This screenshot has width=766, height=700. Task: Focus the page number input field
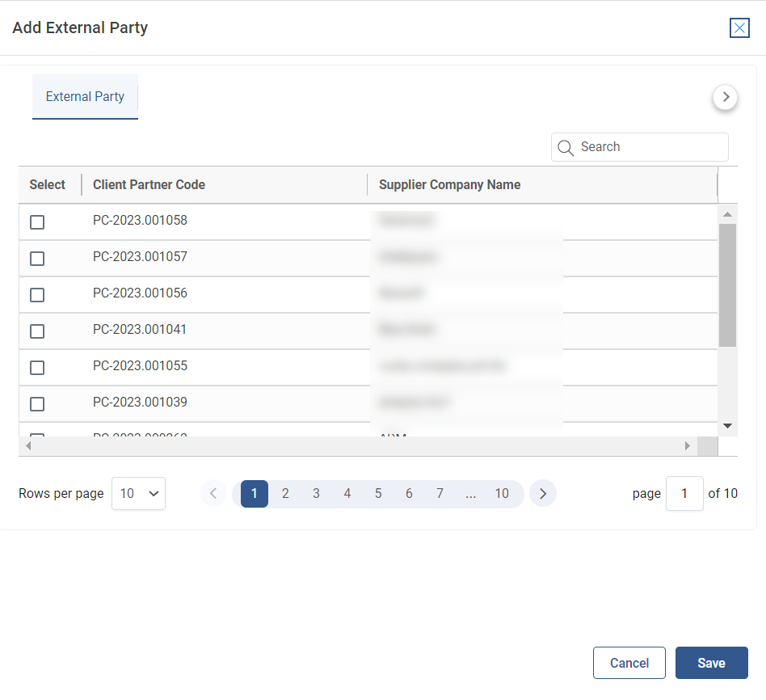pos(684,493)
